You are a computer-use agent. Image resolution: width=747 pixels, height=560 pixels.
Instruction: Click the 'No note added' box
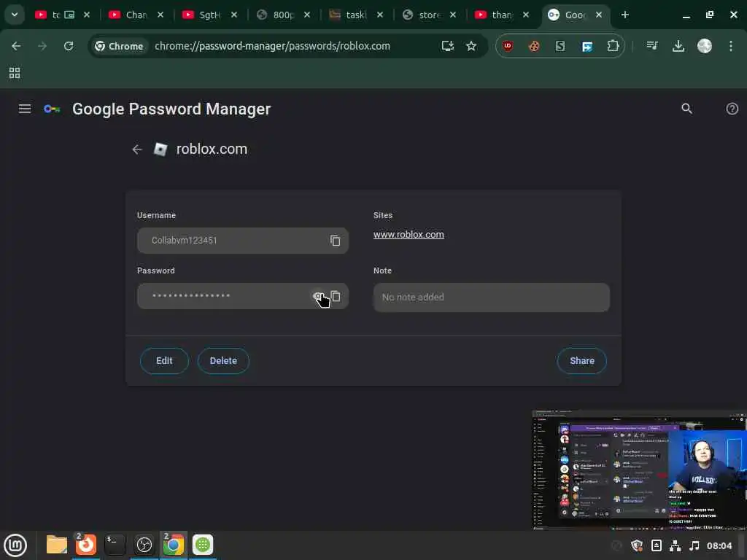coord(491,297)
